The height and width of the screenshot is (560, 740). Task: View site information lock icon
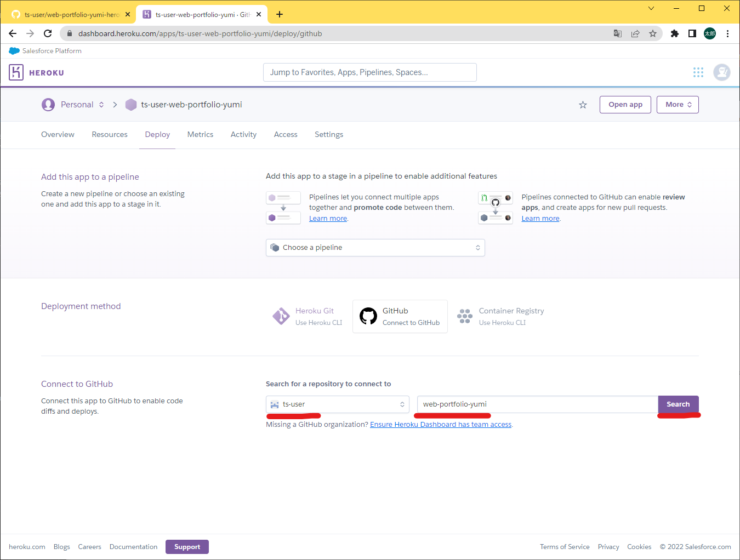[x=70, y=33]
